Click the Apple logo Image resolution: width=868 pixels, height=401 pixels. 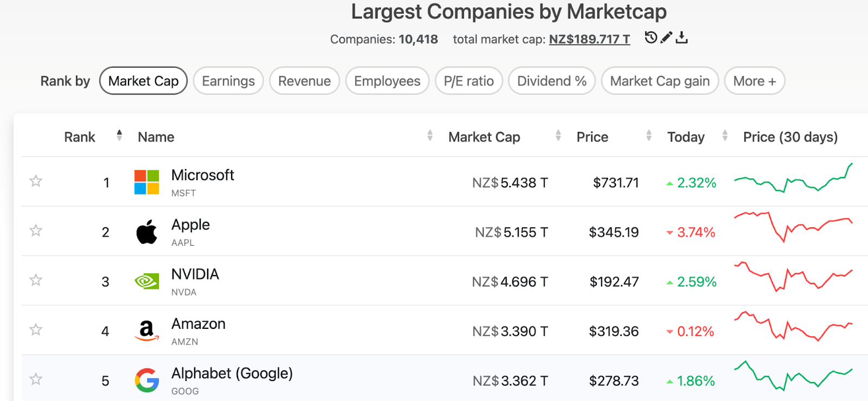point(146,232)
